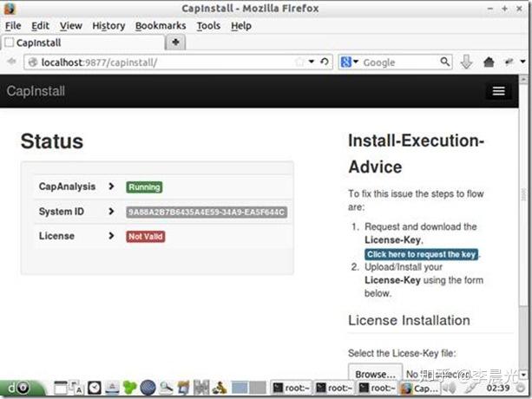The width and height of the screenshot is (532, 399).
Task: Select the CapInstall browser tab
Action: coord(82,43)
